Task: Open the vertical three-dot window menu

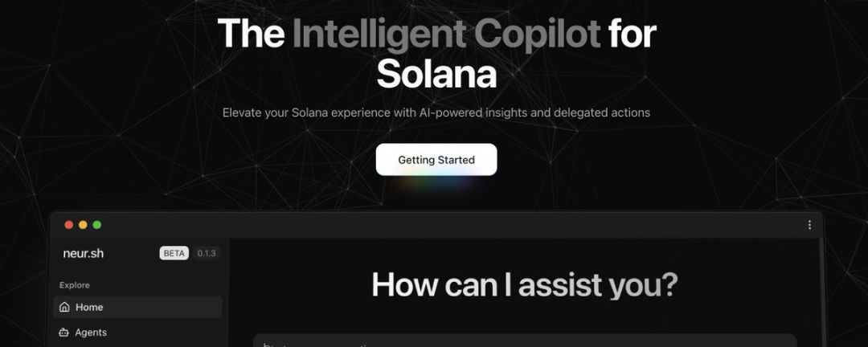Action: pyautogui.click(x=809, y=225)
